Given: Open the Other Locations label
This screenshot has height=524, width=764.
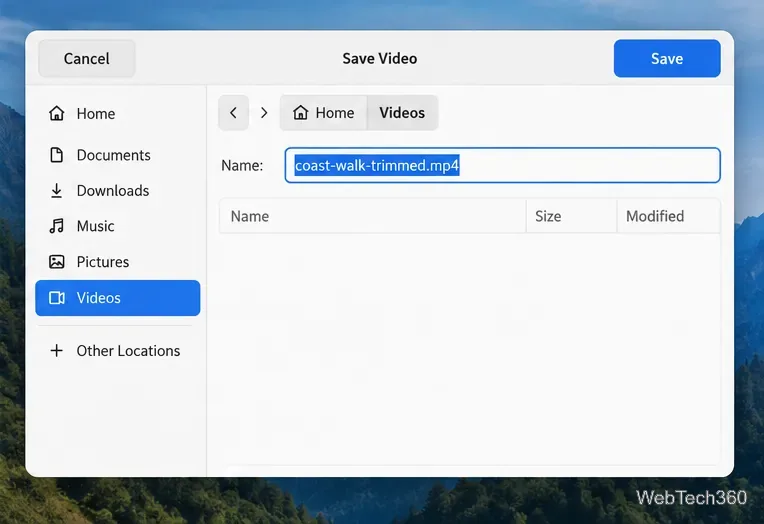Looking at the screenshot, I should point(128,351).
